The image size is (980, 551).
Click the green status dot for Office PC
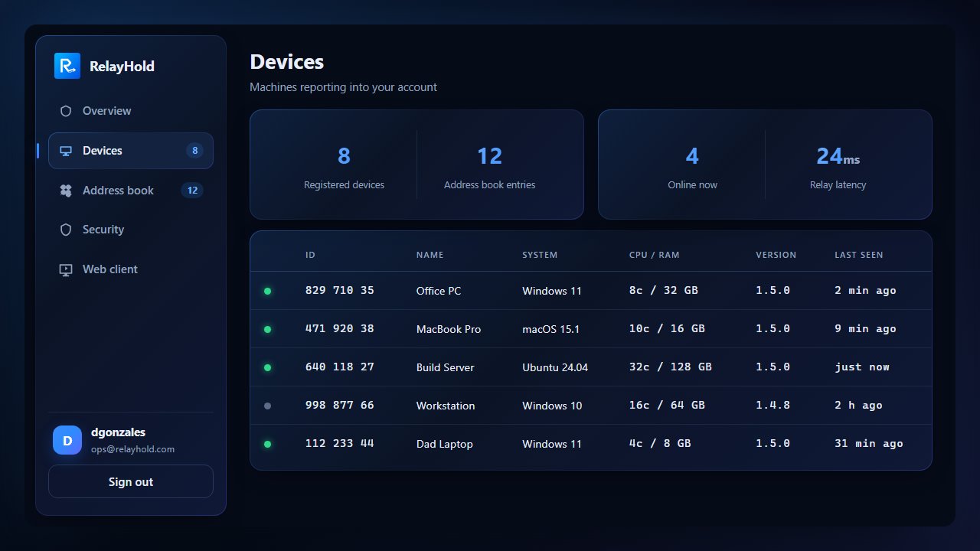pos(267,291)
